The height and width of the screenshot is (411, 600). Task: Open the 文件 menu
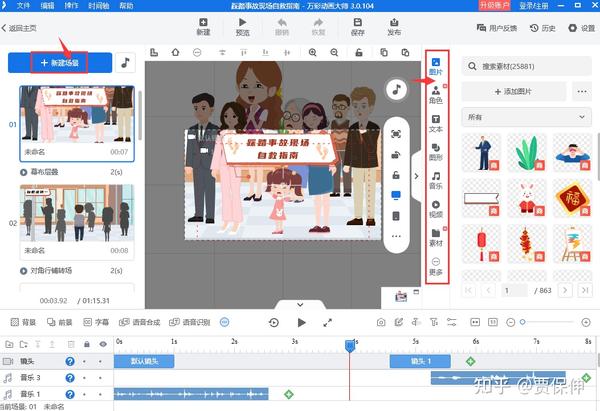point(23,6)
